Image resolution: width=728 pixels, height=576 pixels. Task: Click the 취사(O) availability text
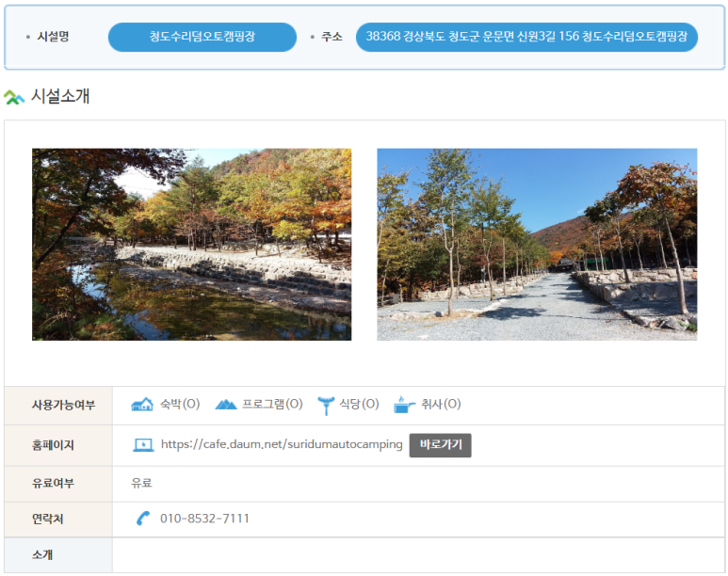click(441, 405)
